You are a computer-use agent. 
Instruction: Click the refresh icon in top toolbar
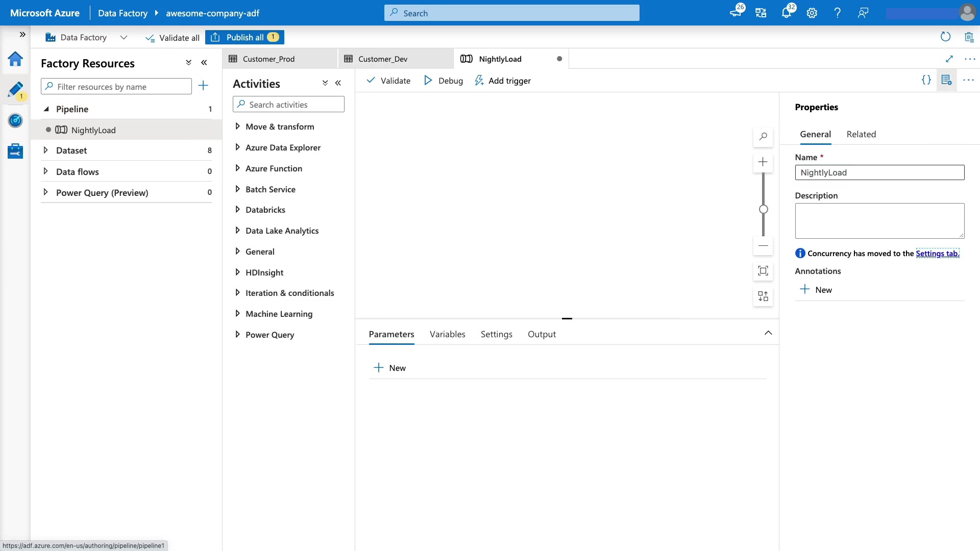click(x=945, y=37)
